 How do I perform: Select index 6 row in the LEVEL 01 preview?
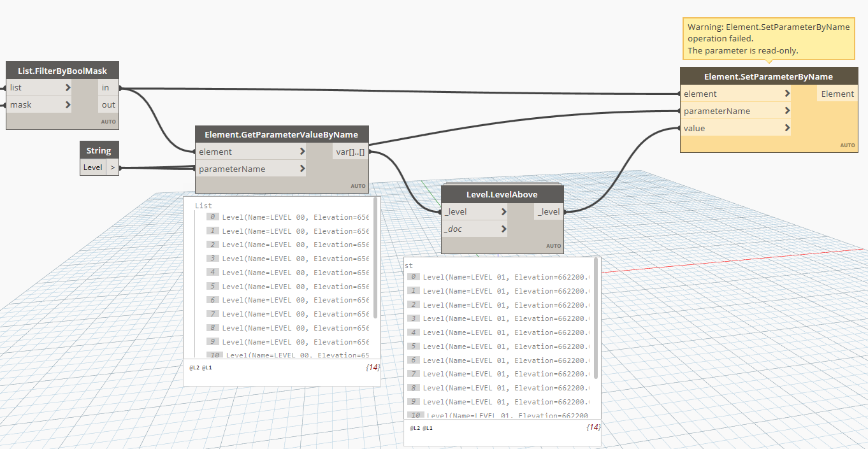click(x=499, y=360)
